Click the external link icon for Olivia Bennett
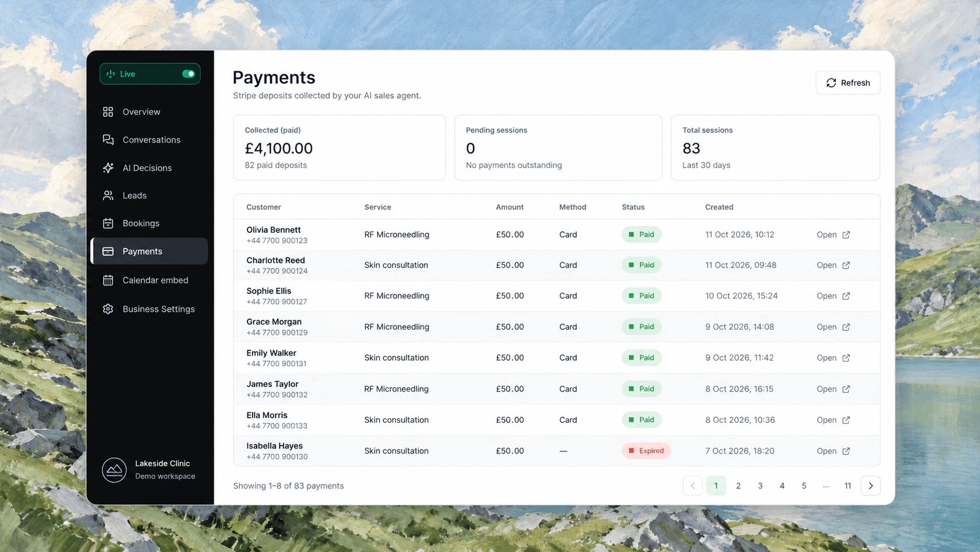This screenshot has width=980, height=552. pyautogui.click(x=846, y=235)
